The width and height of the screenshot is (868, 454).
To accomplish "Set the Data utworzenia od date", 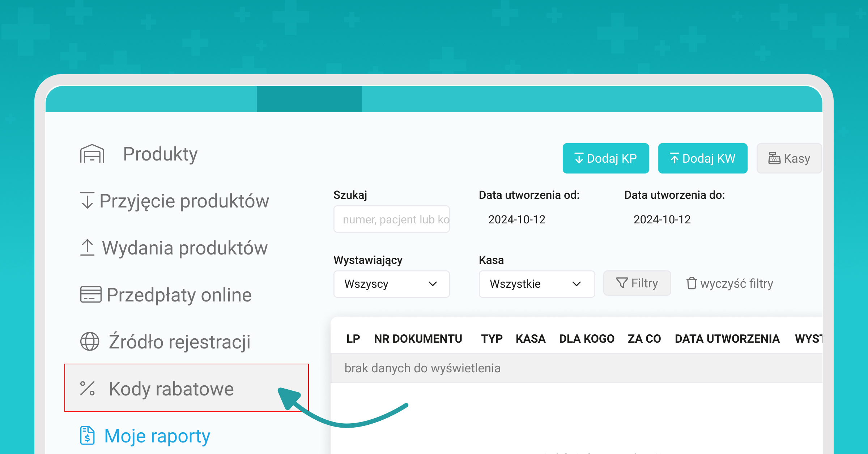I will pyautogui.click(x=517, y=219).
